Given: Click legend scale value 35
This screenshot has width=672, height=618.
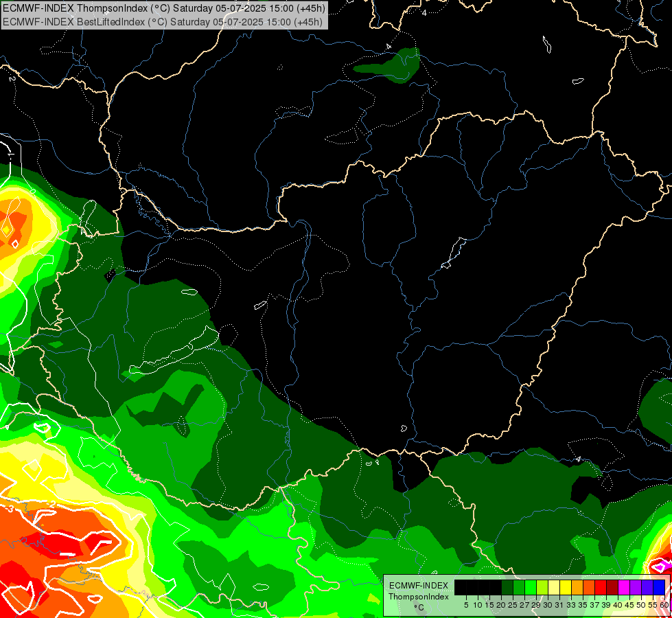Looking at the screenshot, I should [x=583, y=605].
